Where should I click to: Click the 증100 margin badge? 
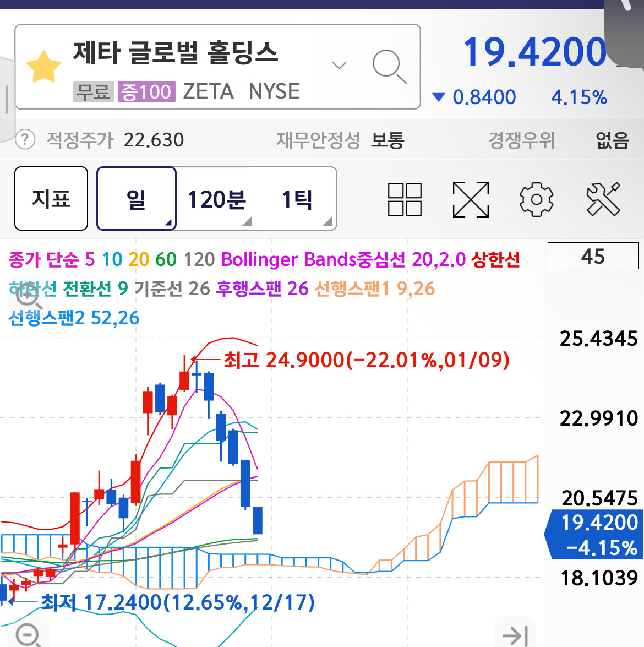click(x=146, y=91)
